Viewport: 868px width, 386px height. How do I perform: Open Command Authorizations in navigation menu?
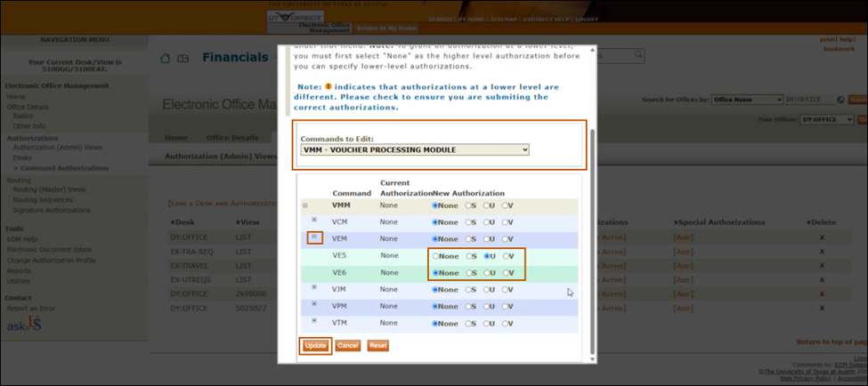(x=64, y=168)
